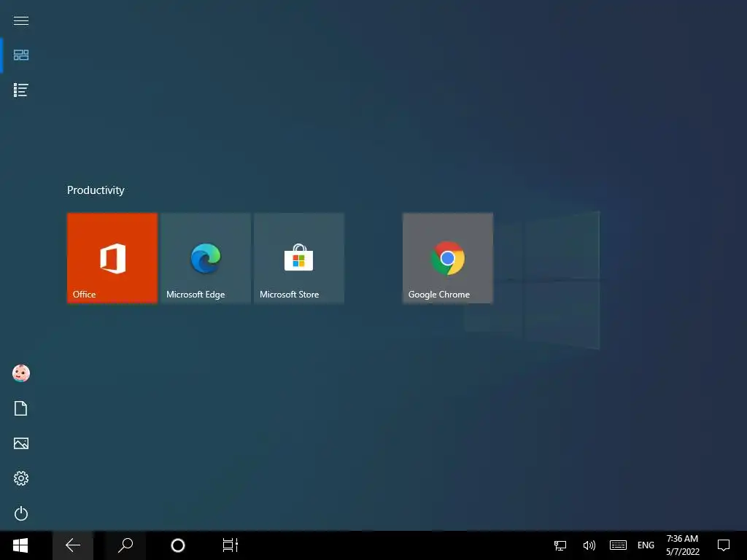Open the Documents folder icon
The image size is (747, 560).
point(21,408)
